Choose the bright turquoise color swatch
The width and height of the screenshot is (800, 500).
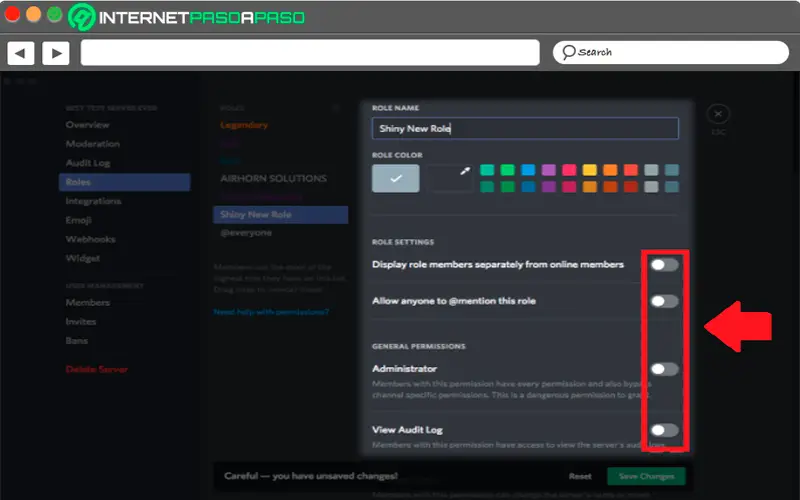pyautogui.click(x=487, y=170)
